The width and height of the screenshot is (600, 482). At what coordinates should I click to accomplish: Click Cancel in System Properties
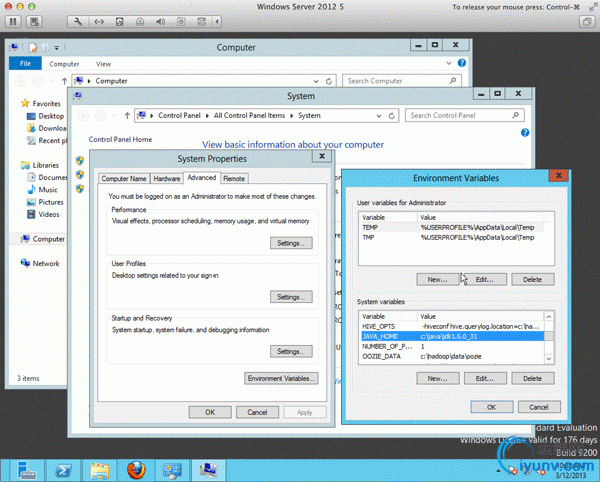[257, 412]
